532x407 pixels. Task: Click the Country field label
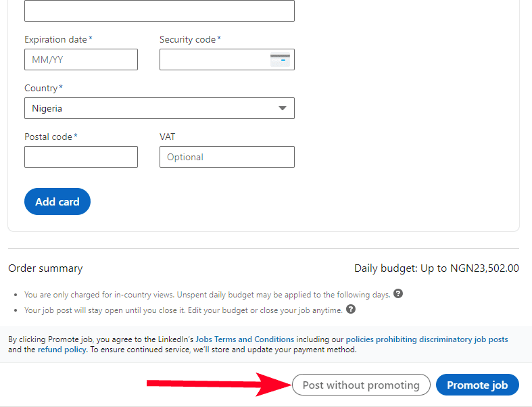41,88
